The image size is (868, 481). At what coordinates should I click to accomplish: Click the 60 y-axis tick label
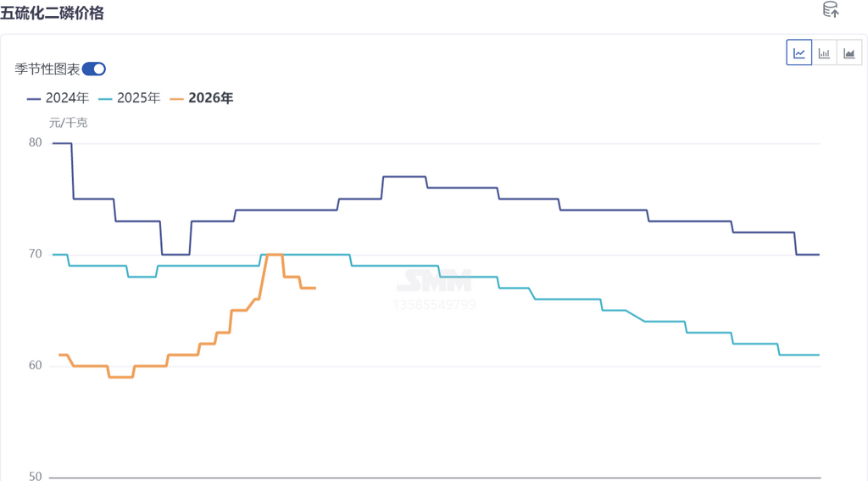[x=35, y=366]
